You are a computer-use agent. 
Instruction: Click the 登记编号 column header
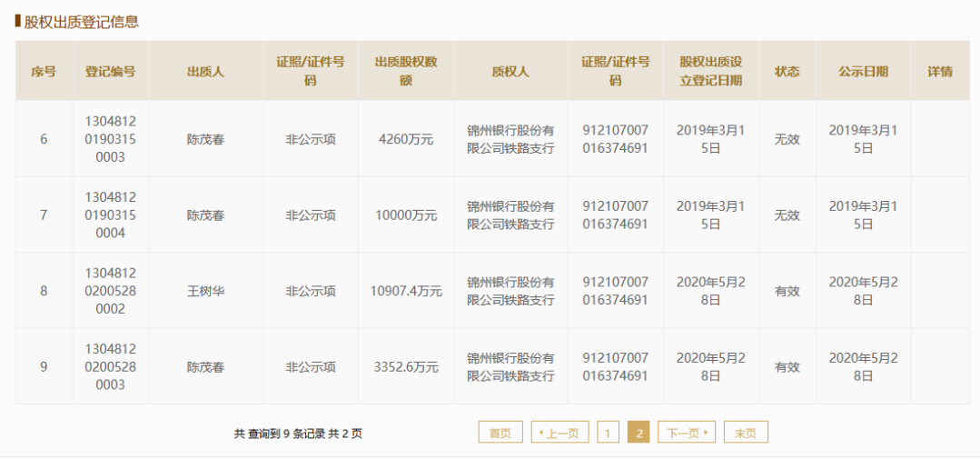coord(111,71)
